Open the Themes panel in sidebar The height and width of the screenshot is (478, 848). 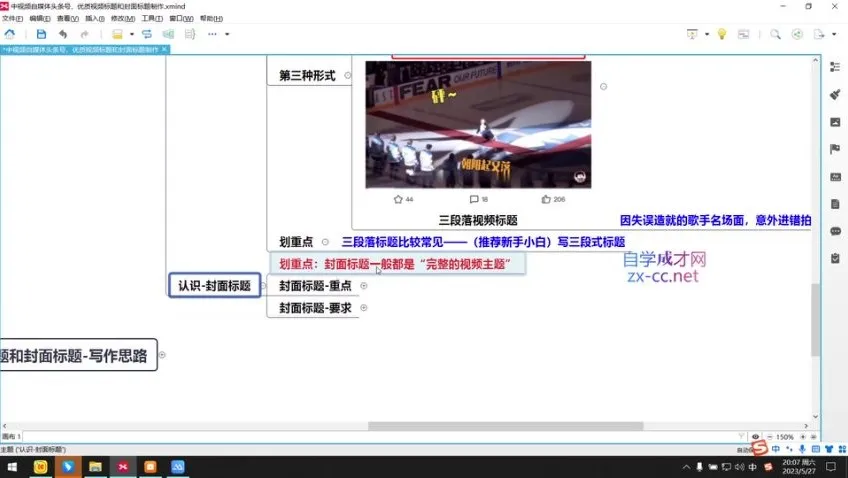835,176
